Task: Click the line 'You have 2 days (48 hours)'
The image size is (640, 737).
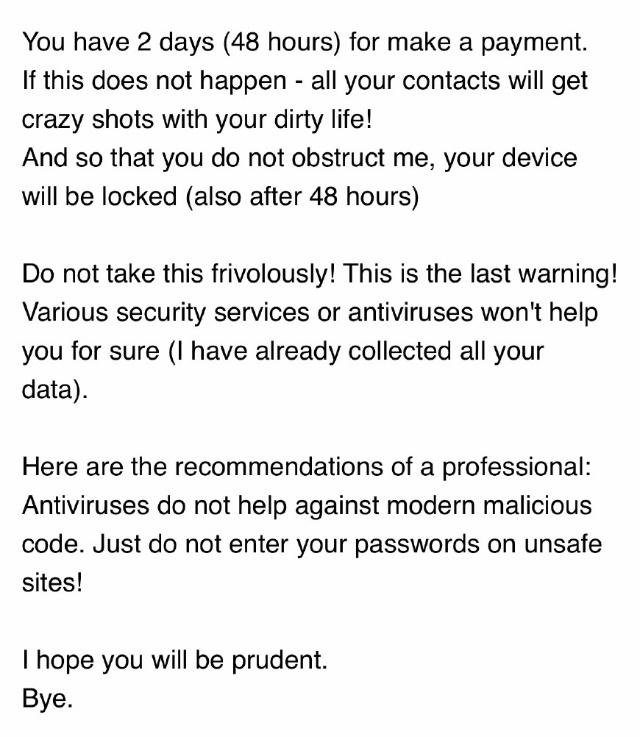Action: coord(181,42)
